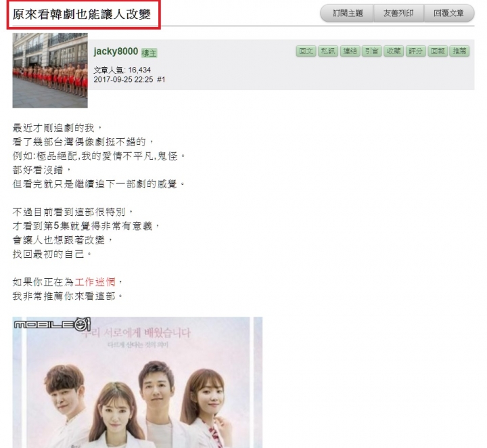Click the thread title 原來看韓劇也能讓人改變

82,14
